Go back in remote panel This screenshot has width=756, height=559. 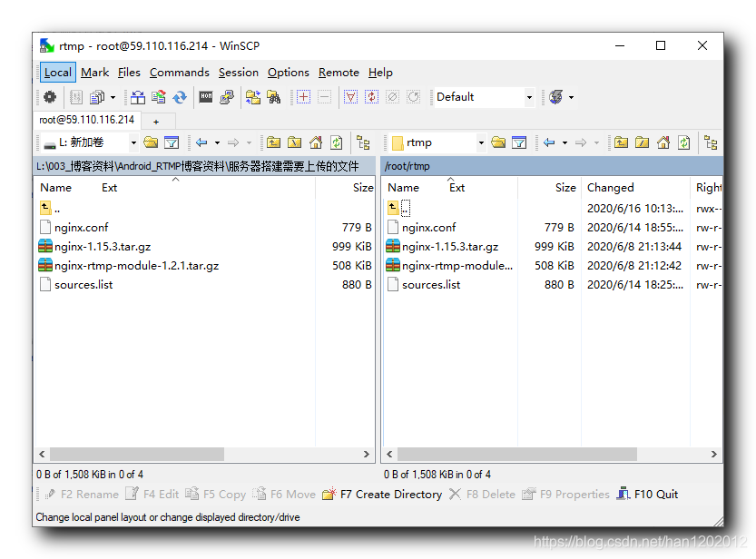tap(549, 142)
